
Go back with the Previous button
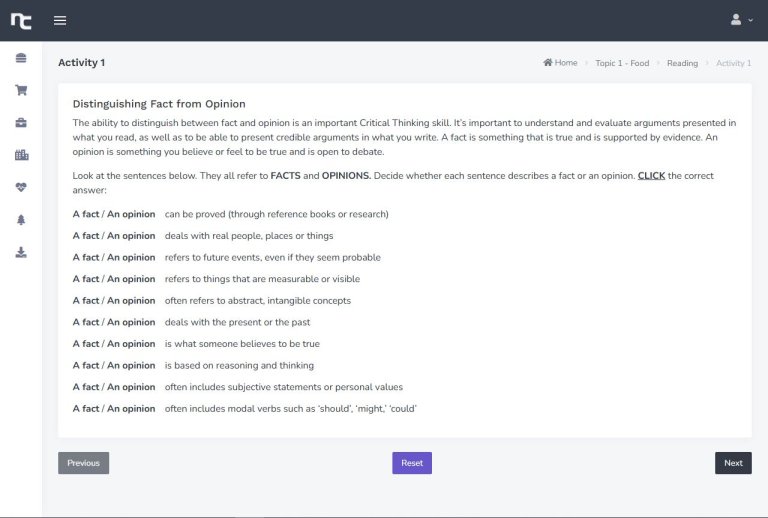[83, 463]
